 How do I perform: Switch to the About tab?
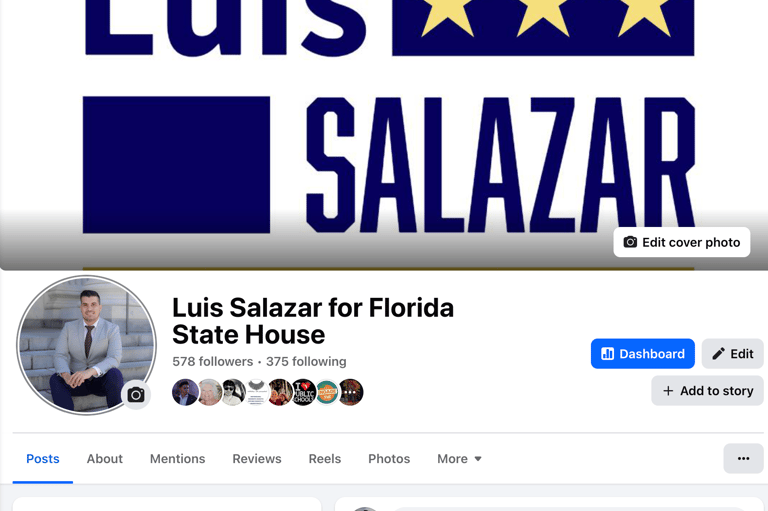coord(104,459)
